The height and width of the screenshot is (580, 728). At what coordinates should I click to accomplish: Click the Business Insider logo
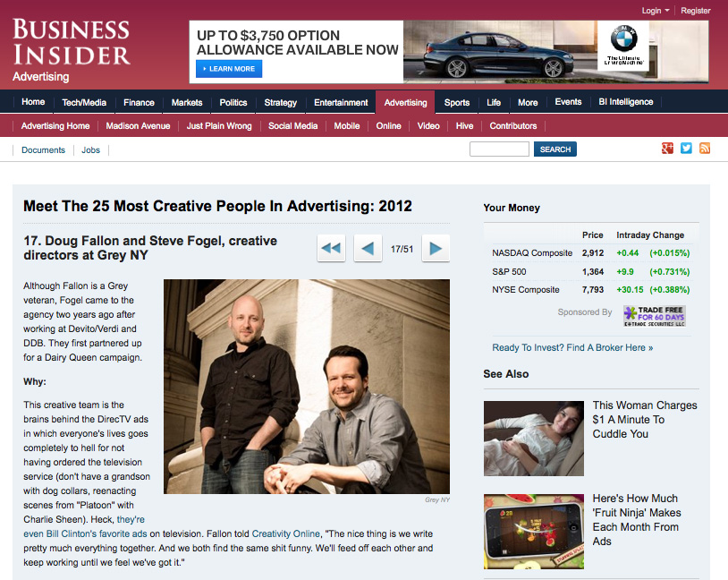(71, 43)
